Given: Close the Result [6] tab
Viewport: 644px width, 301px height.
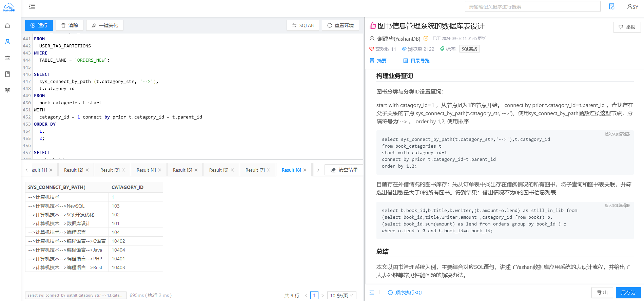Looking at the screenshot, I should 232,170.
